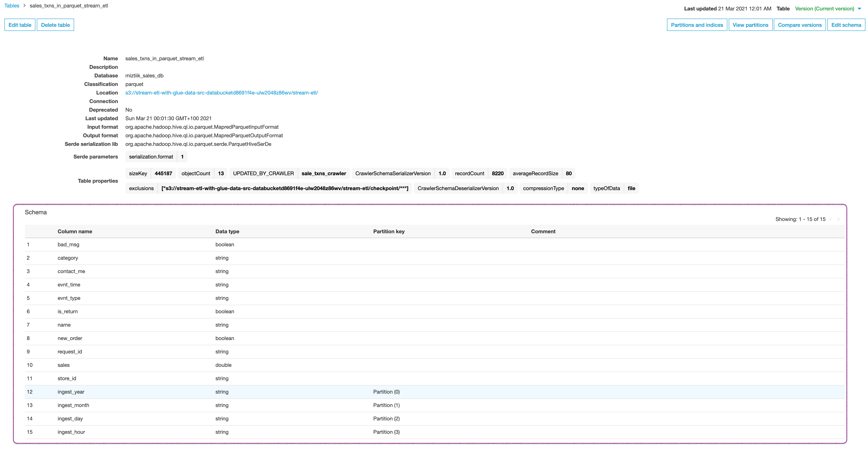Click the sale_txns_crawler property value
868x452 pixels.
click(323, 174)
